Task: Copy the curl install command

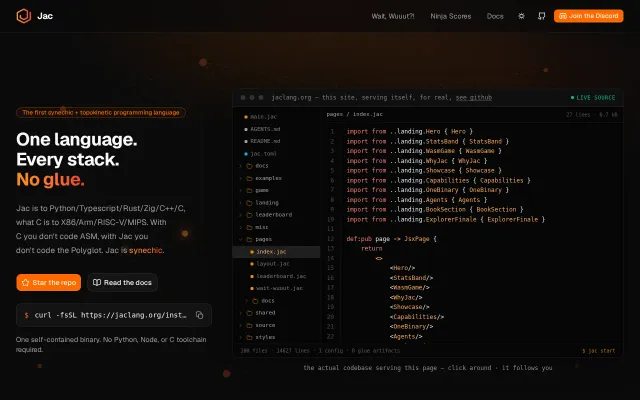Action: [x=199, y=315]
